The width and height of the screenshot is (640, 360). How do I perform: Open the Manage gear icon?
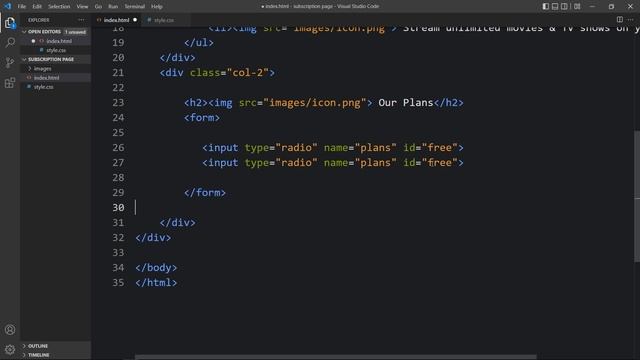tap(10, 349)
